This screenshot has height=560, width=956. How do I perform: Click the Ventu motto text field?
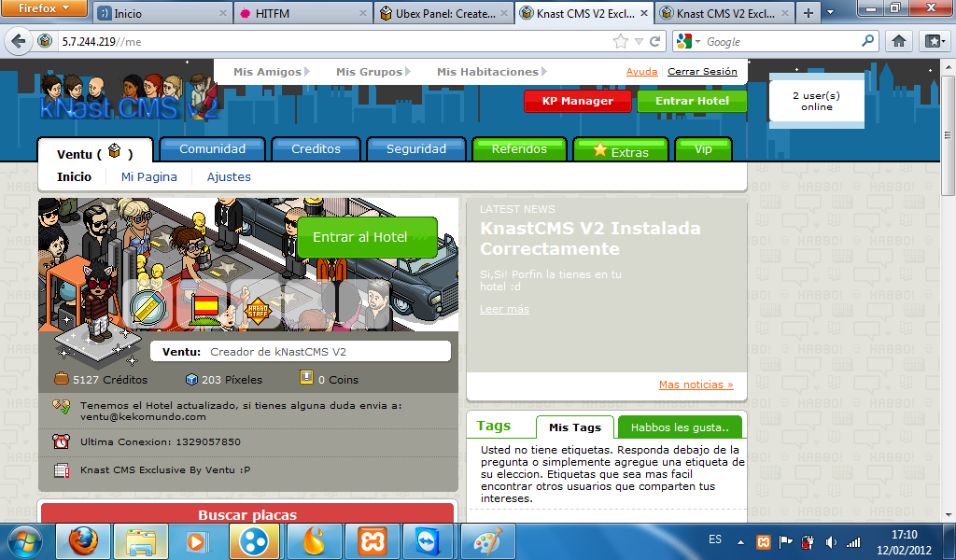point(301,352)
